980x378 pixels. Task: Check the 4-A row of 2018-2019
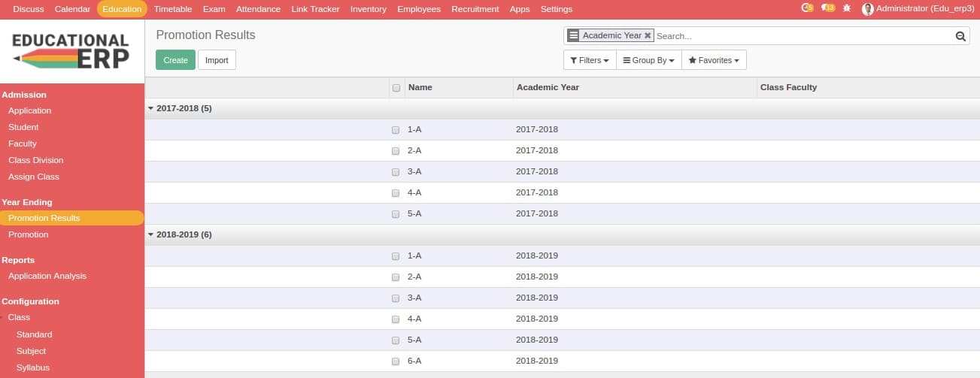[396, 319]
